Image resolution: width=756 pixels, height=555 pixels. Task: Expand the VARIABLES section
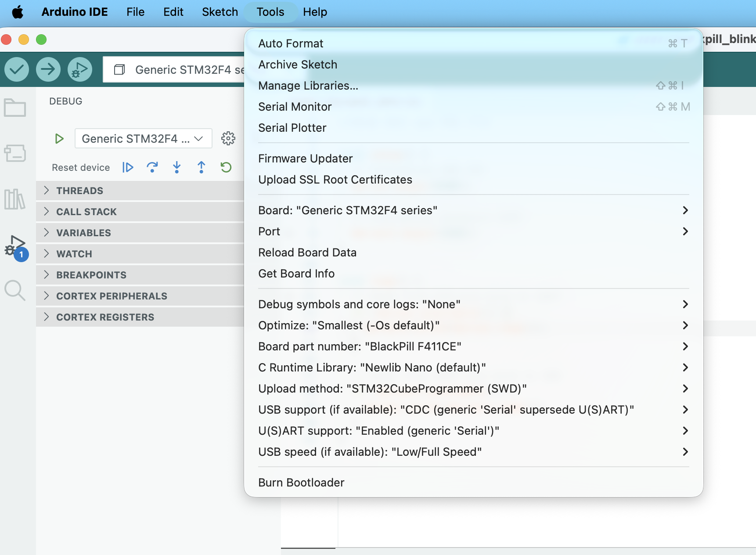tap(140, 233)
